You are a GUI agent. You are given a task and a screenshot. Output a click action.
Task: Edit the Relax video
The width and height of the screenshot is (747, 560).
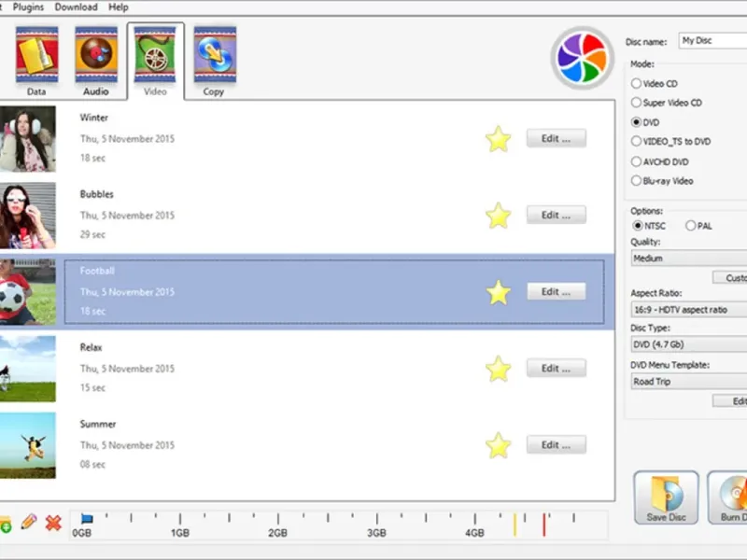tap(556, 369)
